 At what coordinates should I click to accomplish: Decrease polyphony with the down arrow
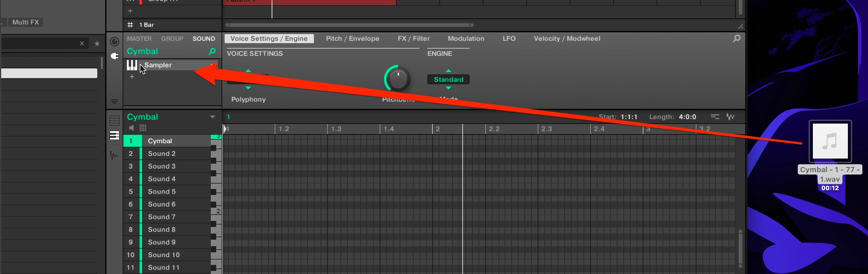click(248, 87)
